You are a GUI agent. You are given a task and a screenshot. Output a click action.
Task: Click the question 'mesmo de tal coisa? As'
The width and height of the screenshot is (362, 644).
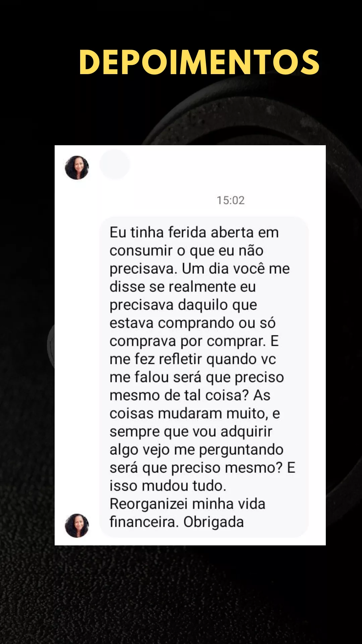190,395
